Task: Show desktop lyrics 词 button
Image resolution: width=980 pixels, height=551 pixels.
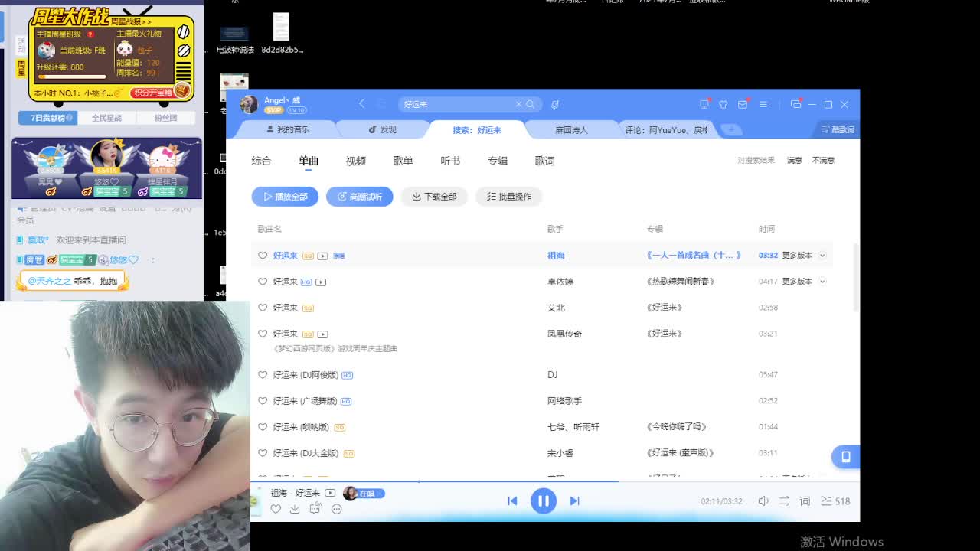Action: (805, 500)
